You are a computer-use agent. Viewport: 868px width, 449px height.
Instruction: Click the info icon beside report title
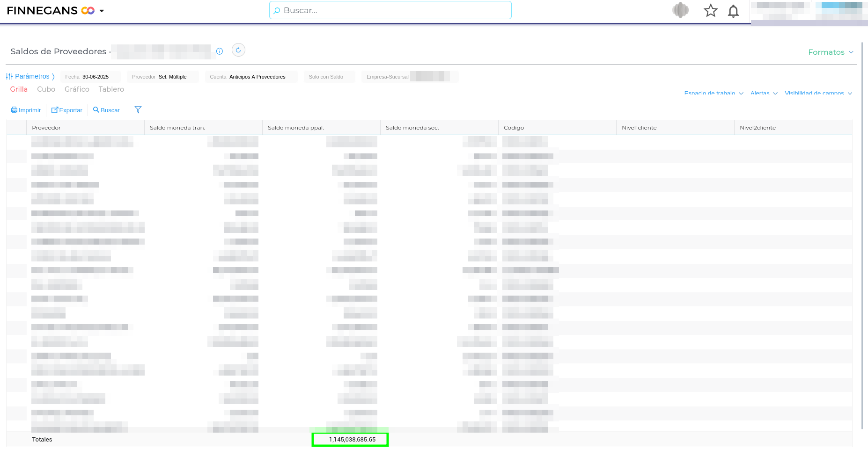click(x=220, y=51)
